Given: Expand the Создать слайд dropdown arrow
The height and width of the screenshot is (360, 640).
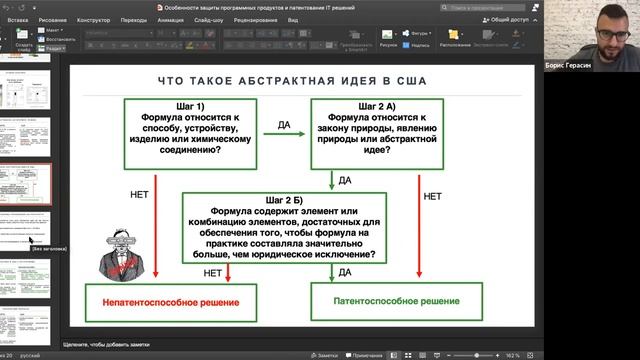Looking at the screenshot, I should 31,34.
